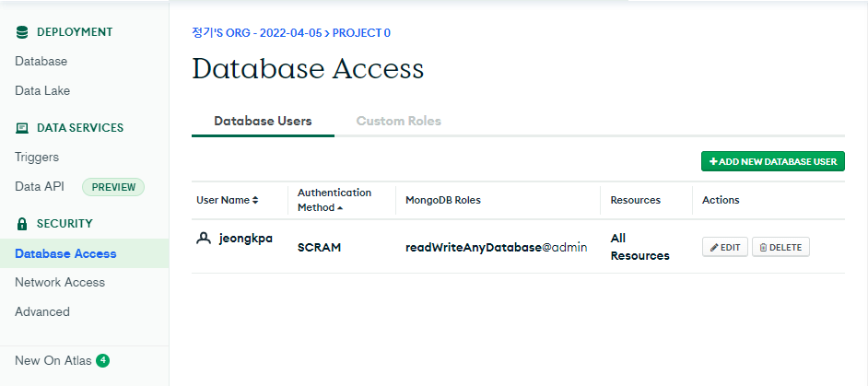Click the Actions column header
The height and width of the screenshot is (386, 868).
721,200
